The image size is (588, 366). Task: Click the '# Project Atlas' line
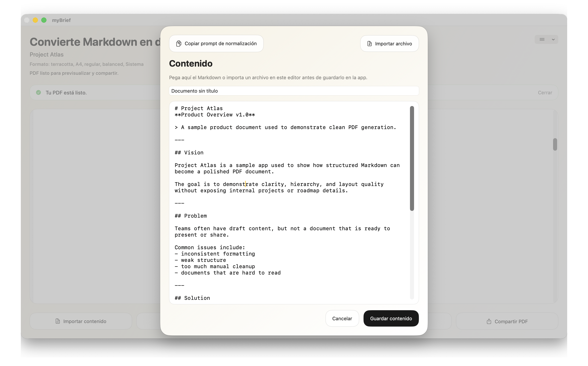pos(199,108)
